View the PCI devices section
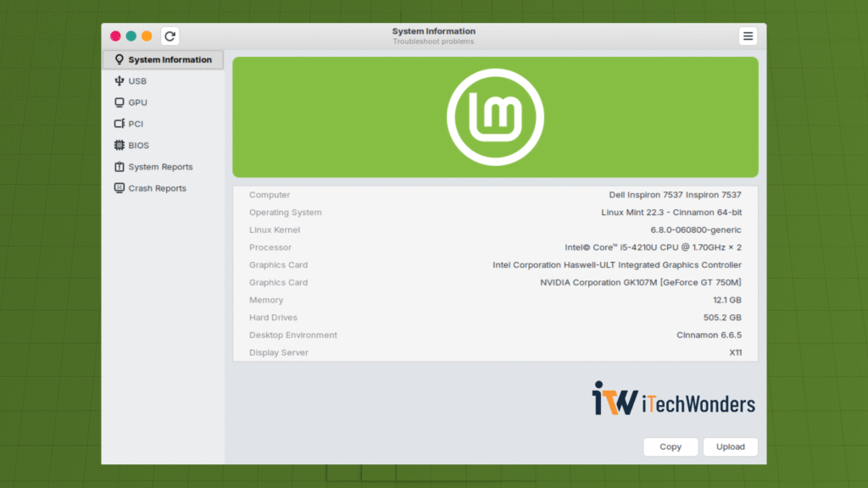868x488 pixels. point(136,123)
